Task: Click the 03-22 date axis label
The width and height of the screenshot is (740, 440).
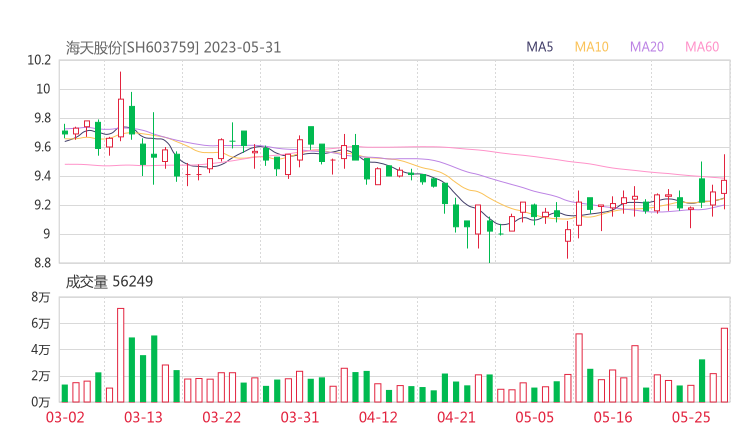Action: coord(221,417)
